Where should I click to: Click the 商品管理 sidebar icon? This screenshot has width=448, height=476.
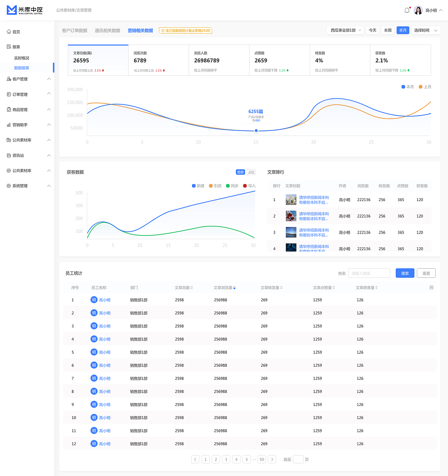(9, 110)
